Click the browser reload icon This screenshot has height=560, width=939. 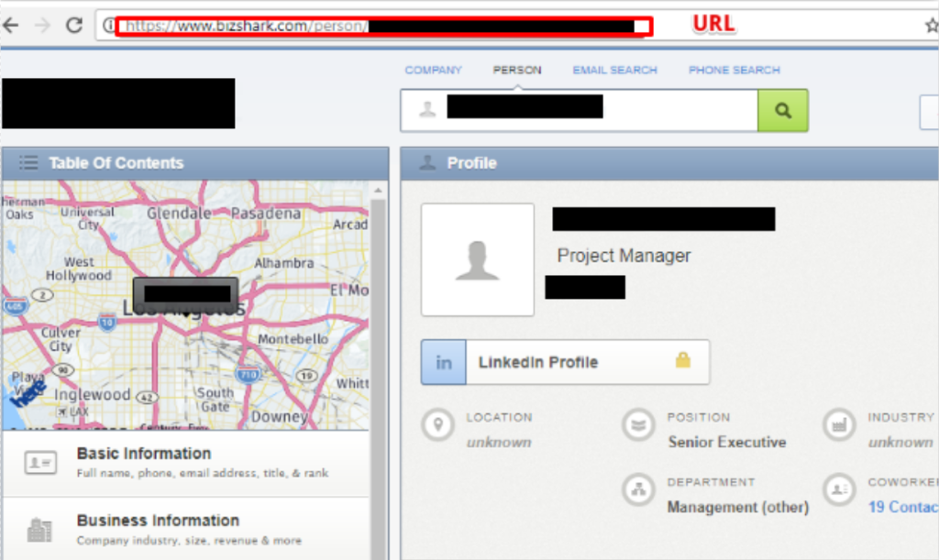tap(73, 26)
